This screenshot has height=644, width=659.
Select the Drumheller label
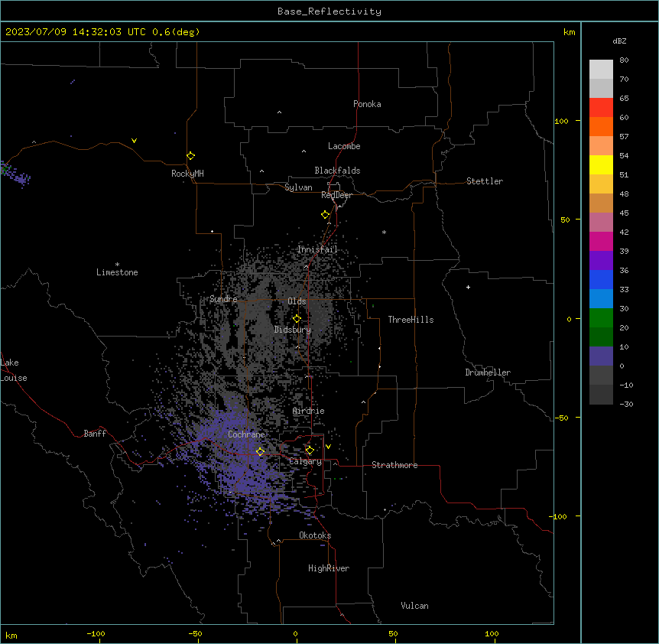click(x=488, y=372)
